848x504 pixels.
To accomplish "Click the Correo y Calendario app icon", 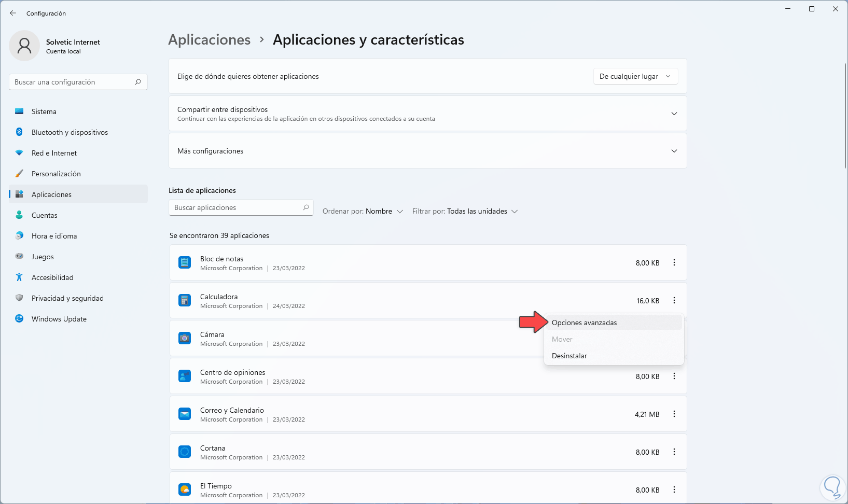I will click(x=185, y=414).
